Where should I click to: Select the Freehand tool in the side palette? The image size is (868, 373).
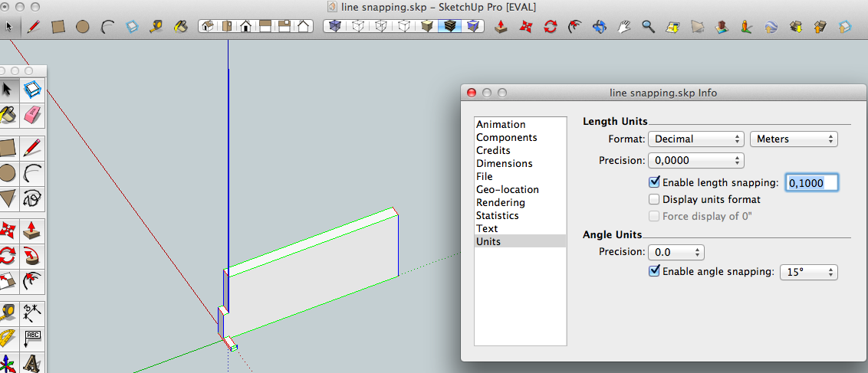(x=31, y=198)
